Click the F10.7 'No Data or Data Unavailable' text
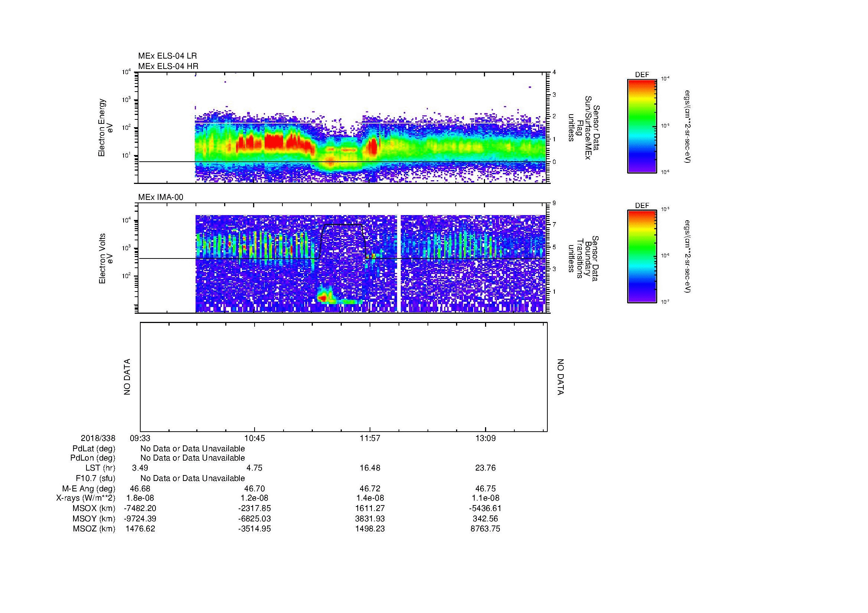The image size is (868, 613). pos(193,478)
